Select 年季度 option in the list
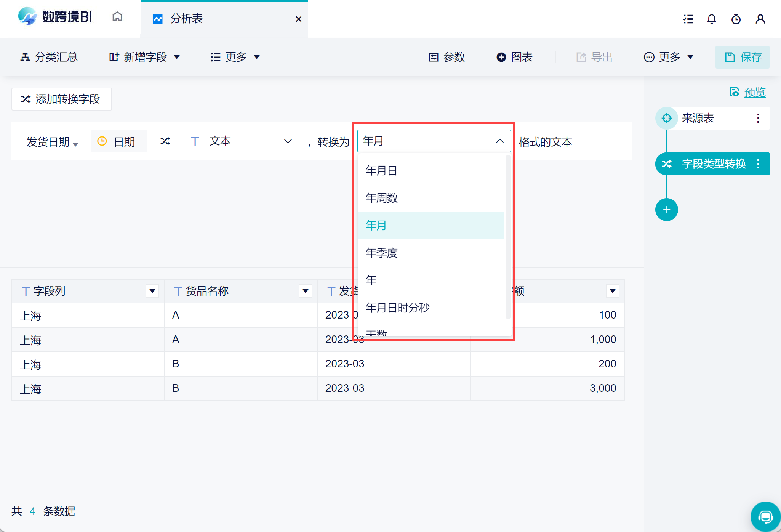 (382, 253)
